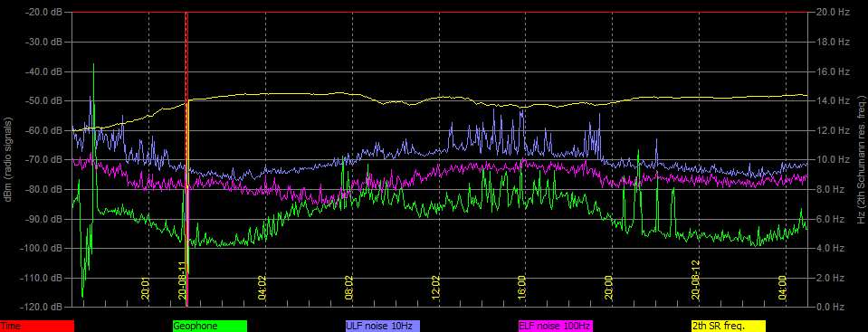This screenshot has width=868, height=332.
Task: Click the 20:01 time axis label
Action: [x=146, y=289]
